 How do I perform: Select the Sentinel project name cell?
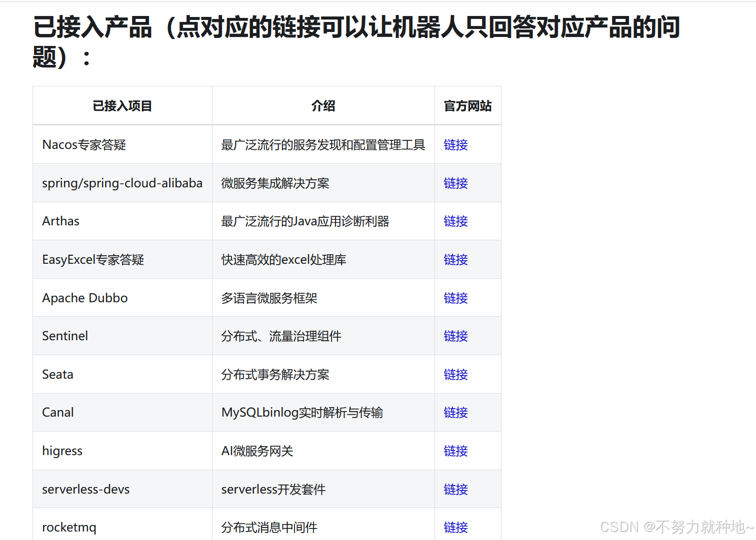[122, 336]
